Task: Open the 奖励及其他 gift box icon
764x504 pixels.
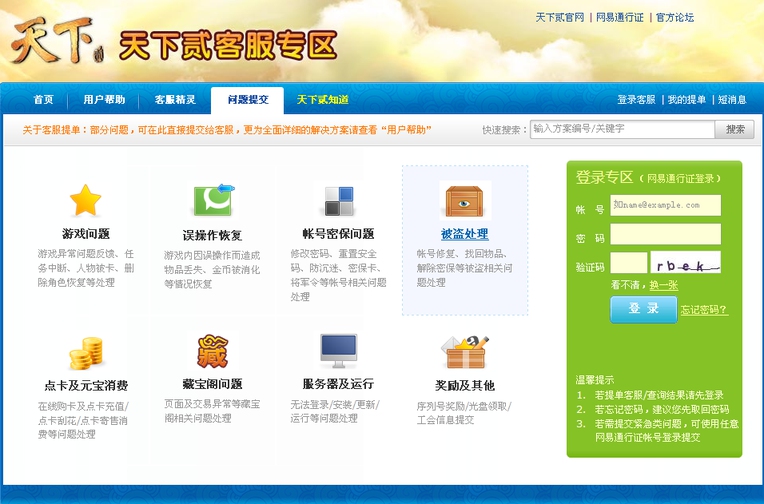Action: click(465, 352)
